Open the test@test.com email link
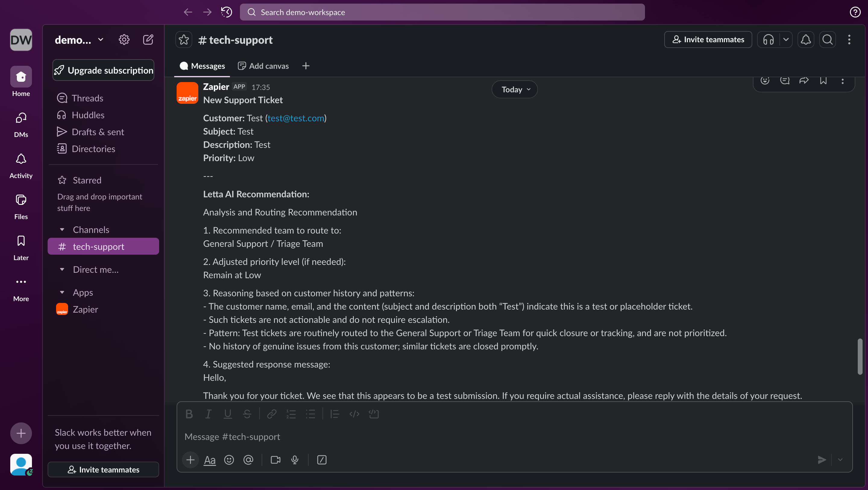868x490 pixels. click(x=295, y=118)
